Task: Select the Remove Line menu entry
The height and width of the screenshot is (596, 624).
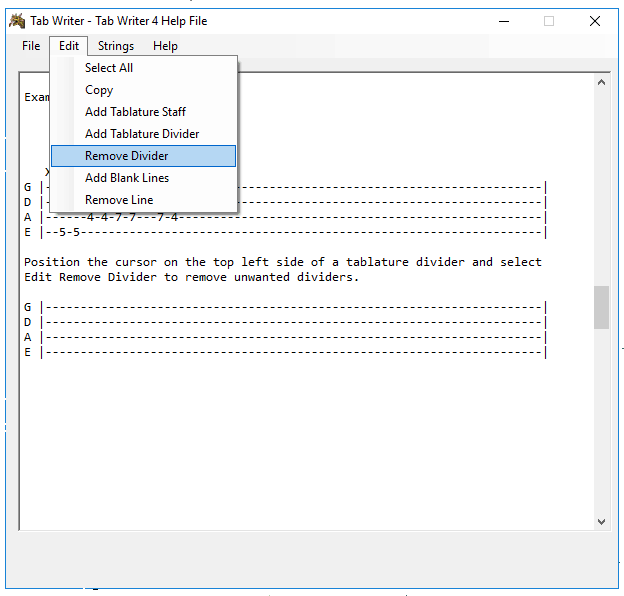Action: coord(143,200)
